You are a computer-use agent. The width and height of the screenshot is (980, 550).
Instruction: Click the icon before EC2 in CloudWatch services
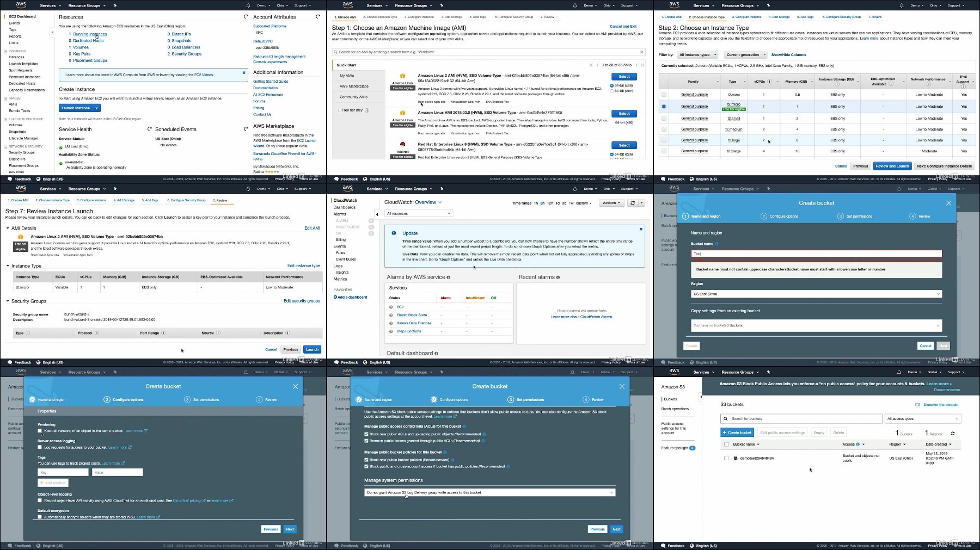coord(391,307)
